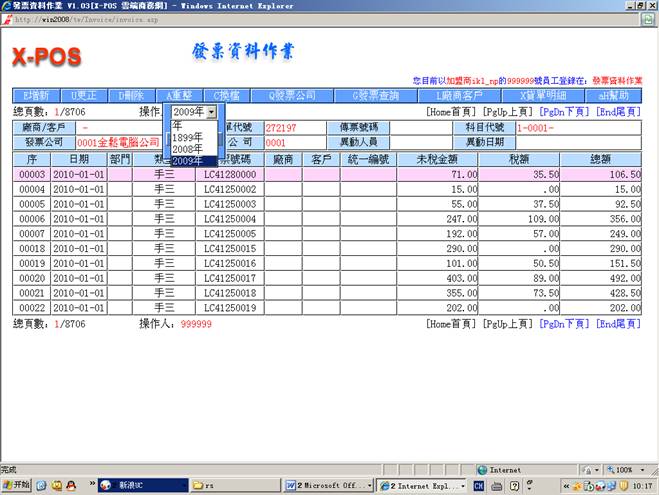Click the QQ penguin quick launch icon
Viewport: 659px width, 495px height.
click(71, 485)
